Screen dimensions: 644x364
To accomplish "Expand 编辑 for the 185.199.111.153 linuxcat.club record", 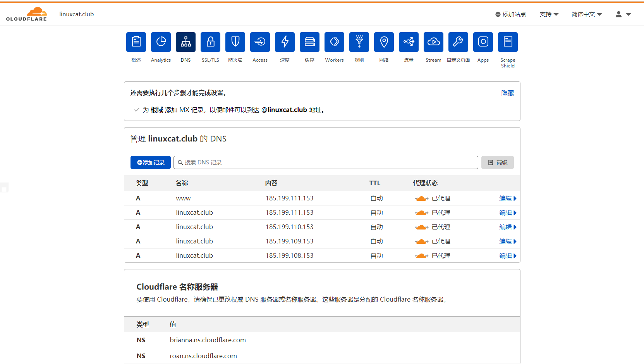I will tap(508, 213).
